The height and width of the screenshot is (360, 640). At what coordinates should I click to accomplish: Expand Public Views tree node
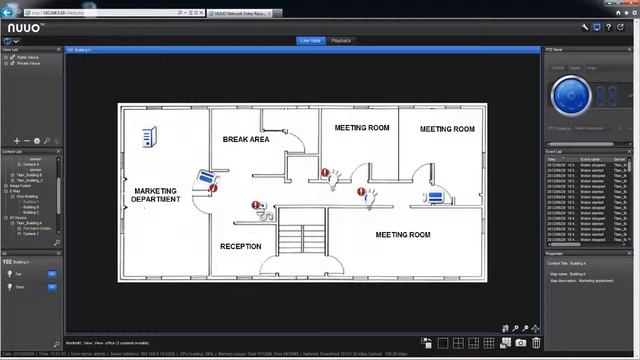coord(6,58)
